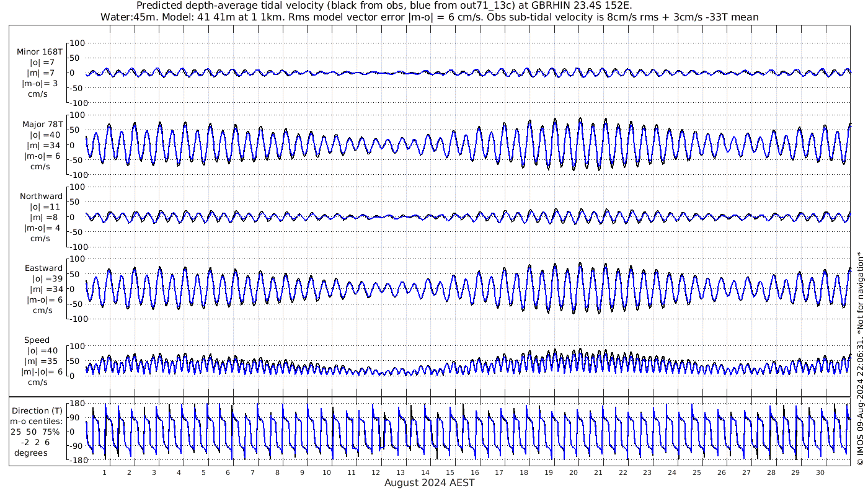Image resolution: width=868 pixels, height=496 pixels.
Task: Click day 25 tick label on the x-axis
Action: click(697, 472)
